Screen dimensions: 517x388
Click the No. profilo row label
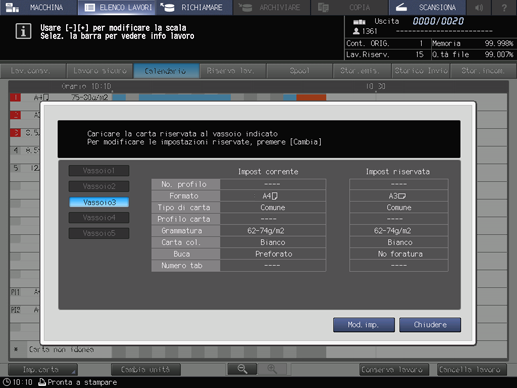click(x=186, y=184)
